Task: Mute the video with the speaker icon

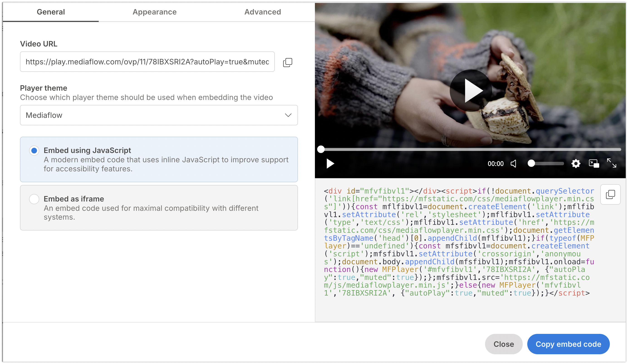Action: [514, 164]
